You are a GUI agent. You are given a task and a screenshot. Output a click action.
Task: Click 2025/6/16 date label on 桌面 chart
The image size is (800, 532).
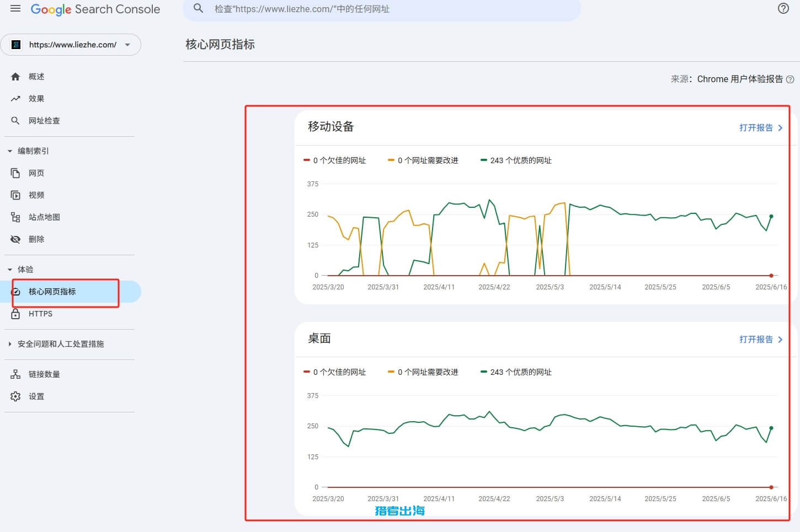[771, 499]
